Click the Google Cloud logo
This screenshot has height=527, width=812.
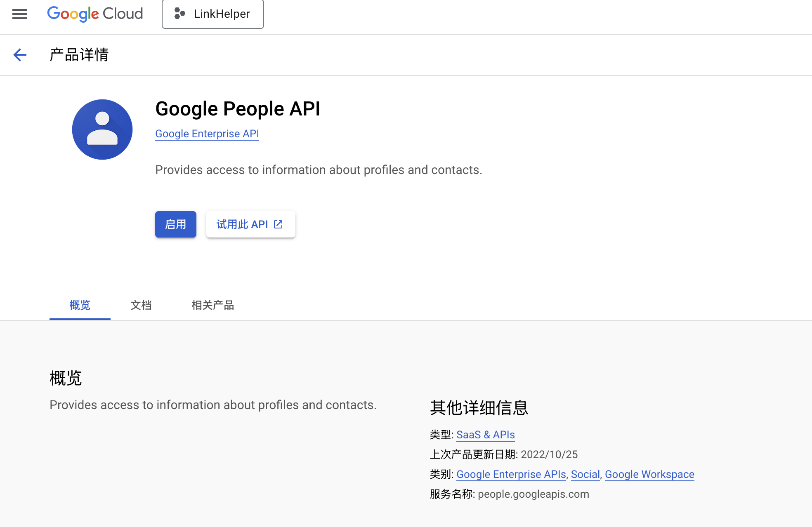tap(95, 14)
